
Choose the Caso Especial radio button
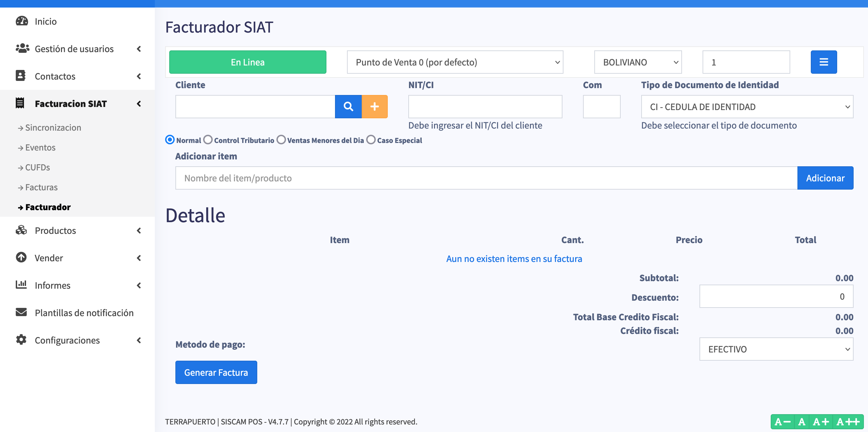click(371, 140)
